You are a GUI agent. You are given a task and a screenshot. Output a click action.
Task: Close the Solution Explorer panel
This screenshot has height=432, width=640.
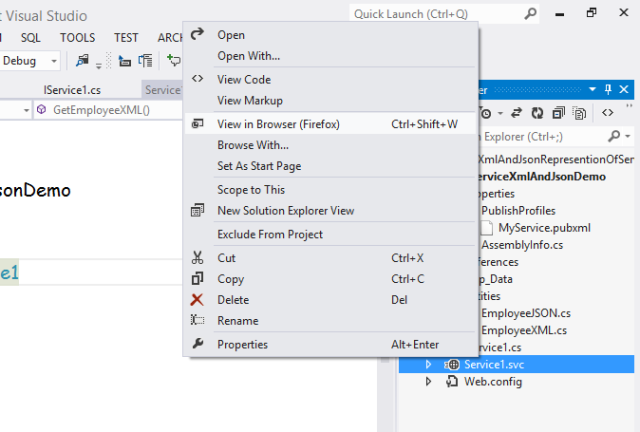coord(624,89)
